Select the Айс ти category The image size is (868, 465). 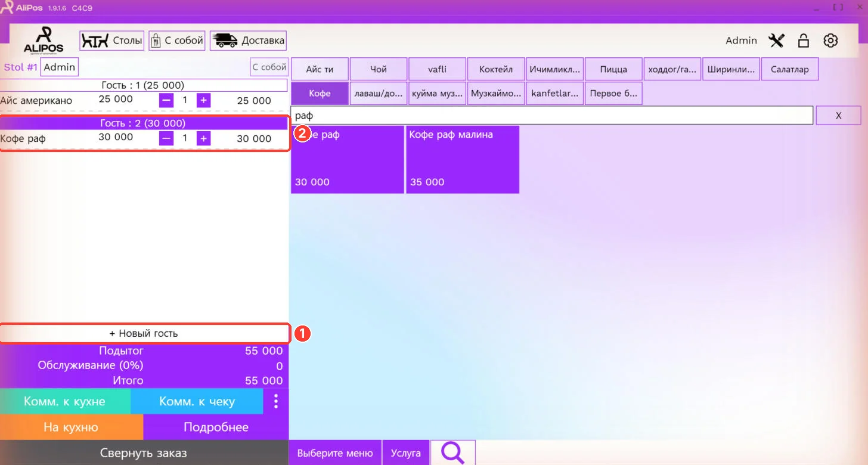(x=320, y=69)
